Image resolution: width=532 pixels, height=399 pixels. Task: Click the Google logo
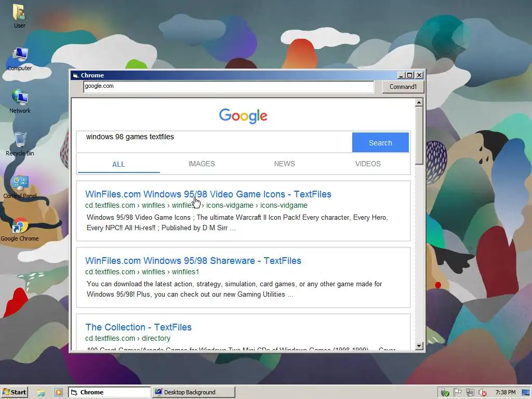(x=243, y=116)
